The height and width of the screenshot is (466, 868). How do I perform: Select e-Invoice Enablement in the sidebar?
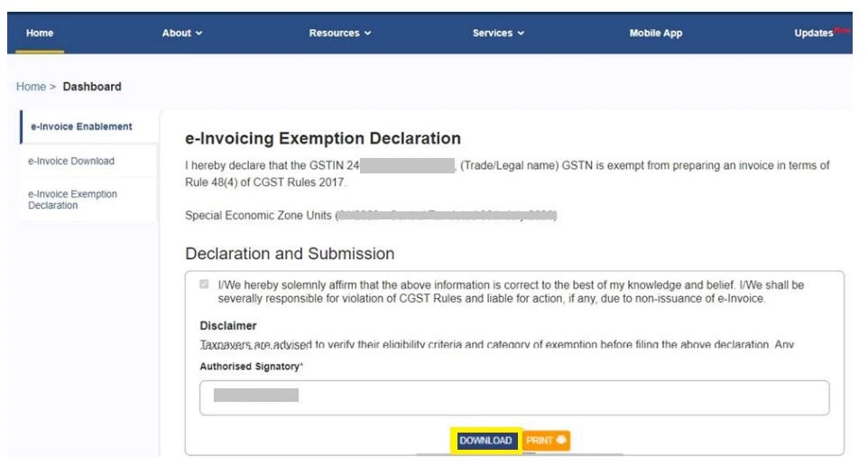(80, 126)
